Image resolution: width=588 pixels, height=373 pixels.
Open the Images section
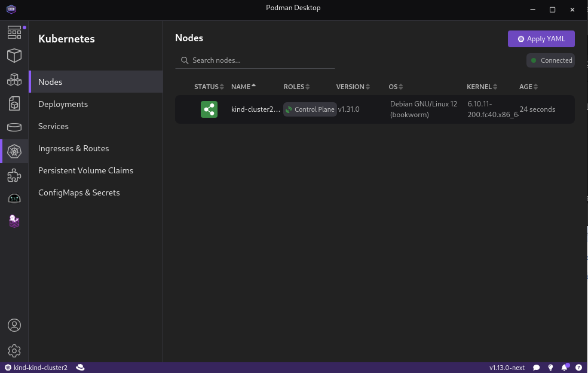pos(14,103)
